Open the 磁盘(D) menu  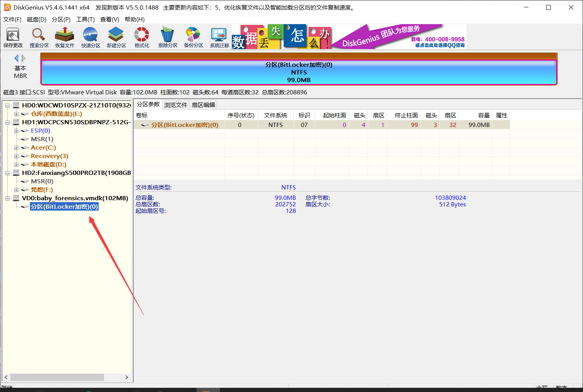pos(36,19)
